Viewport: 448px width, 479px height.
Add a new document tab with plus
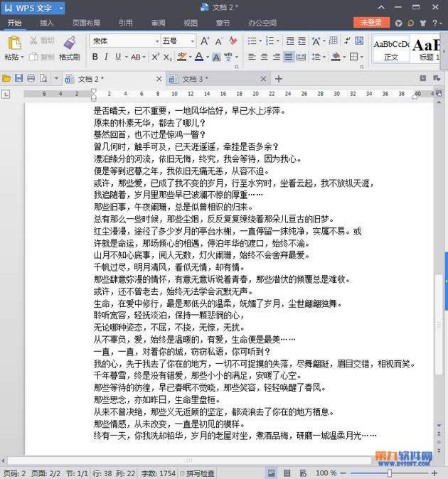tap(278, 79)
